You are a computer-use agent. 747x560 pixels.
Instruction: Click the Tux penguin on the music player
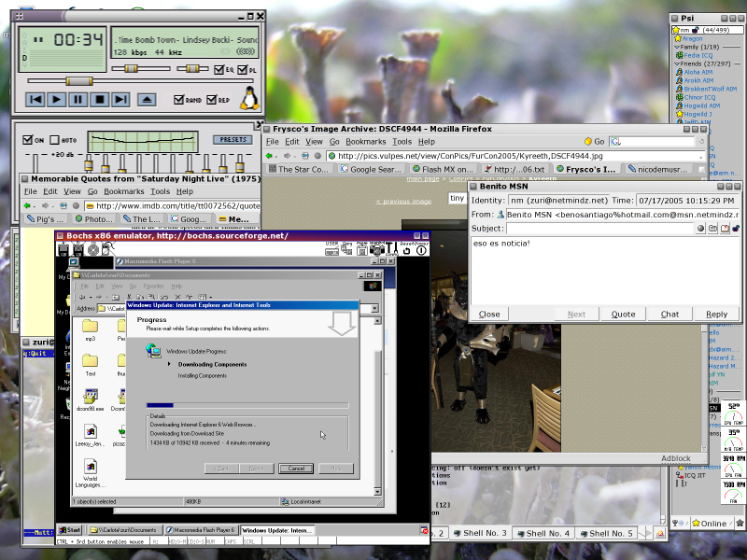(x=249, y=99)
